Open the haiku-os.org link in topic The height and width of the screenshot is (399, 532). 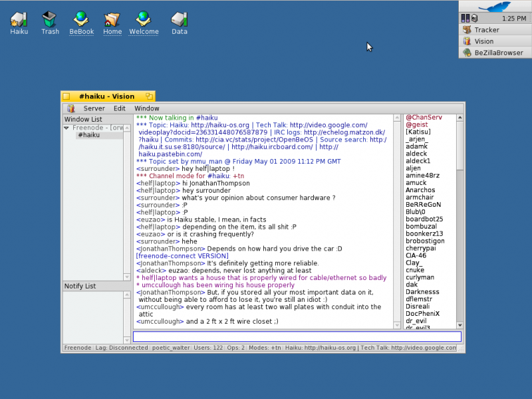coord(220,125)
